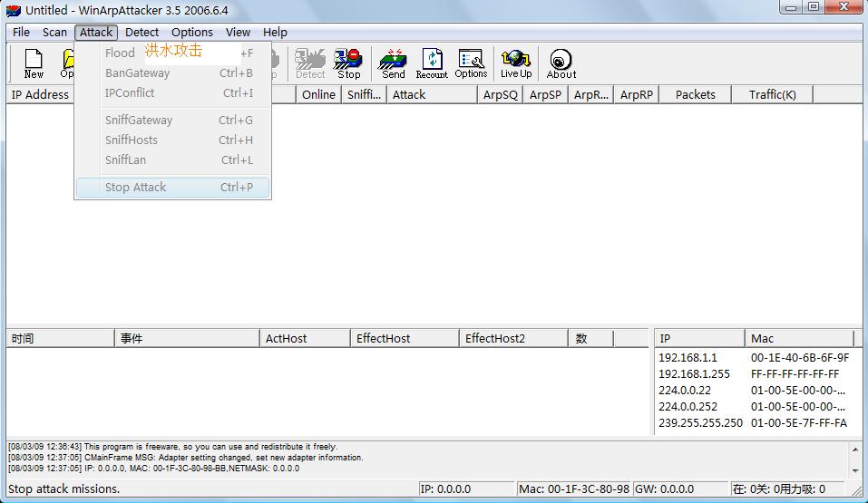
Task: Click MAC 00-1E-40-6B-6F-9F cell
Action: [800, 358]
